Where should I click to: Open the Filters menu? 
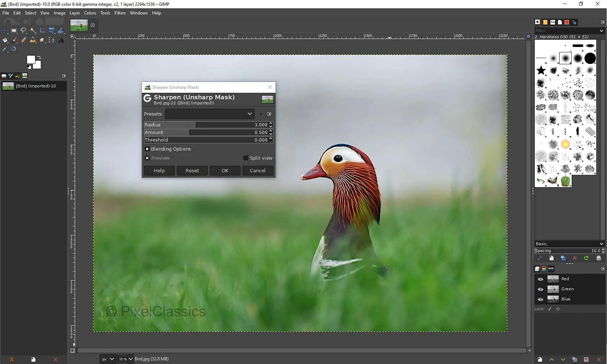coord(120,13)
